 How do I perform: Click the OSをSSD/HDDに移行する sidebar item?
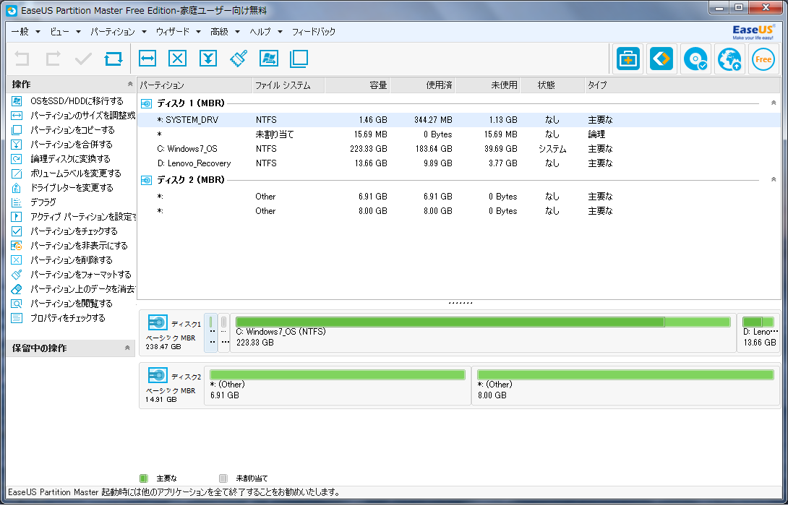[77, 101]
